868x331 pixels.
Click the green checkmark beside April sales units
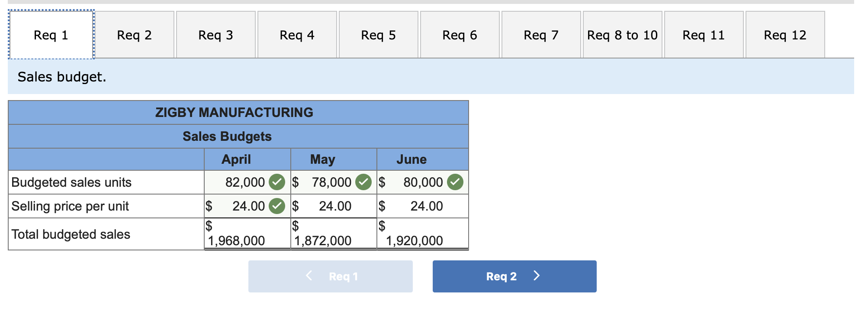point(277,182)
